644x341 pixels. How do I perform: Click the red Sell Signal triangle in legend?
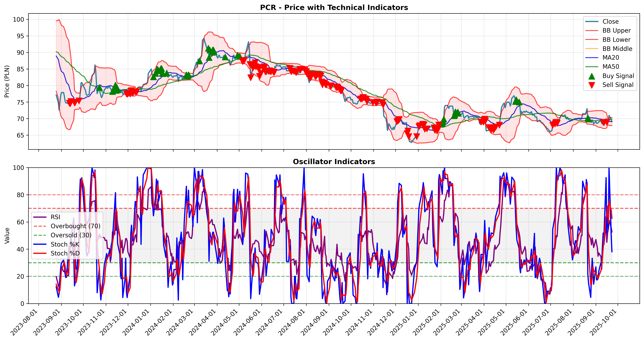click(x=592, y=85)
